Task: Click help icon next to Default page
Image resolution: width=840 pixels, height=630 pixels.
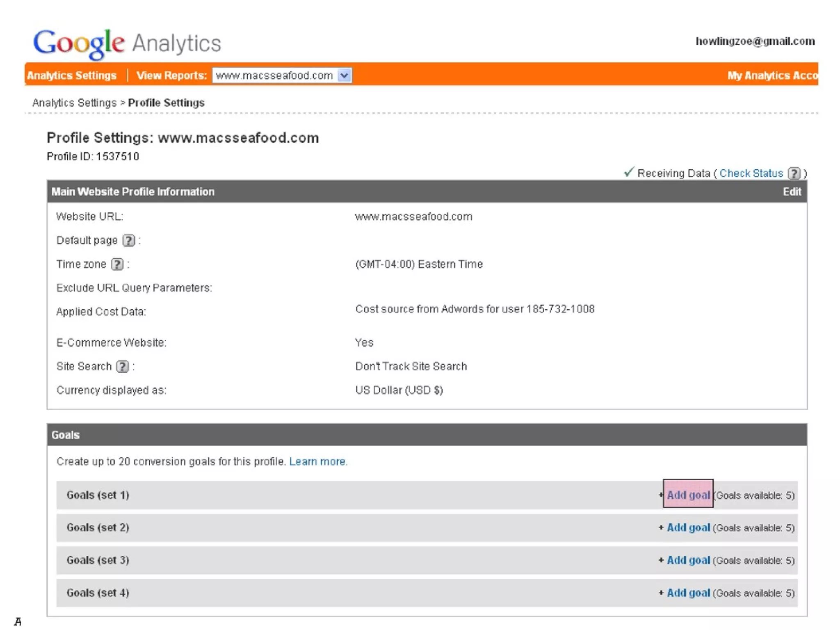Action: coord(128,240)
